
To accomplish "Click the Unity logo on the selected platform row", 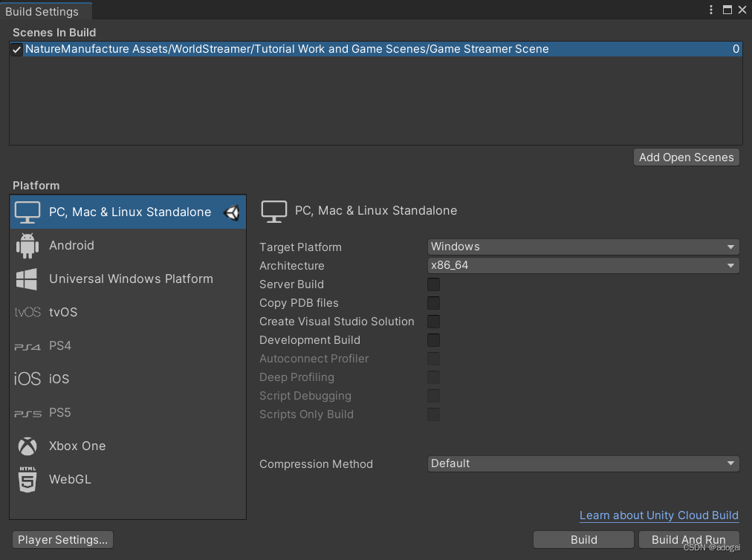I will pos(232,212).
